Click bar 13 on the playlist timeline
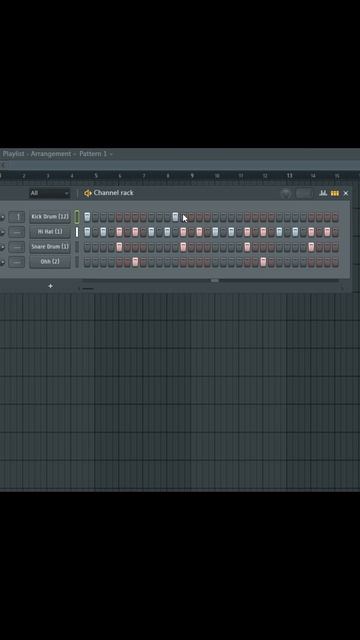The image size is (360, 640). [289, 176]
